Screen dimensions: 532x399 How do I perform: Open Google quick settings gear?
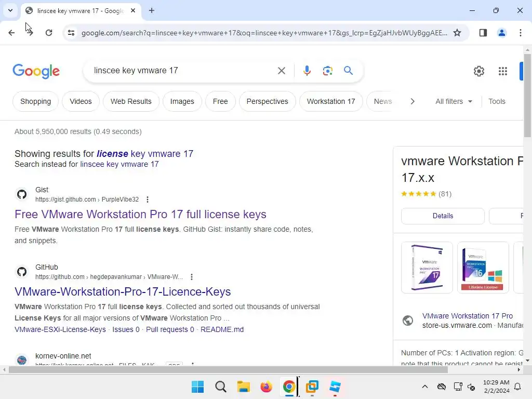pos(478,71)
